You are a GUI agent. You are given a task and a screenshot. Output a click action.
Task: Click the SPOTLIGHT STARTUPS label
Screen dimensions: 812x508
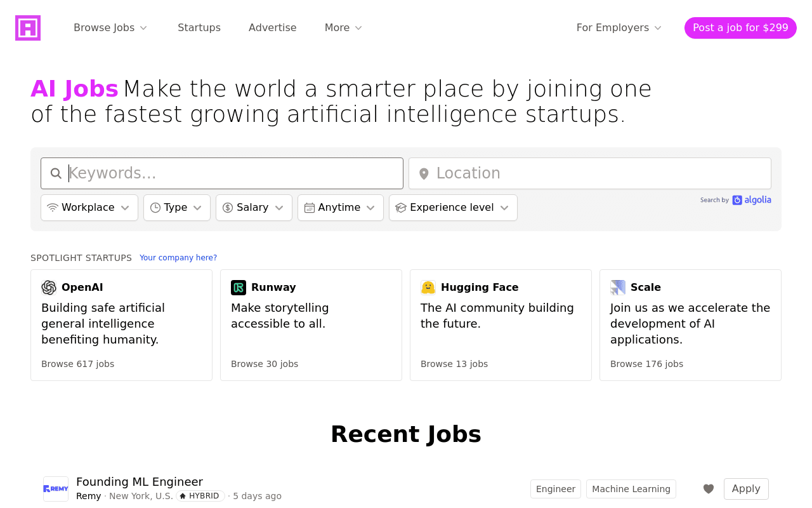[x=81, y=258]
